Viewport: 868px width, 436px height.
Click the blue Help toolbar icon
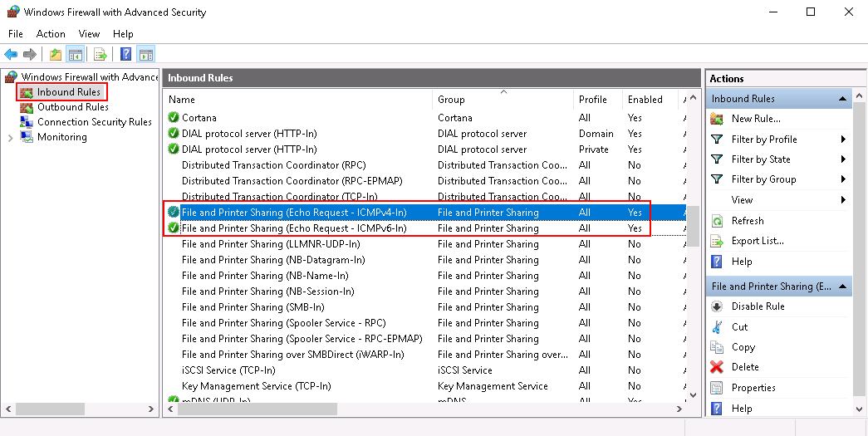(126, 54)
